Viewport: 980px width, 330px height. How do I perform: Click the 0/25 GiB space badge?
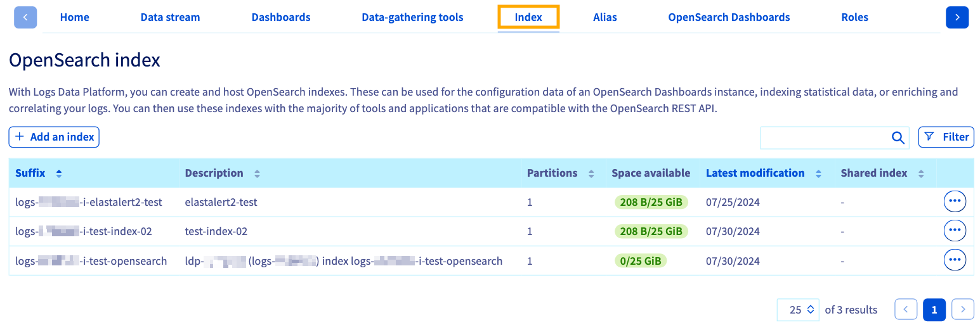coord(641,260)
